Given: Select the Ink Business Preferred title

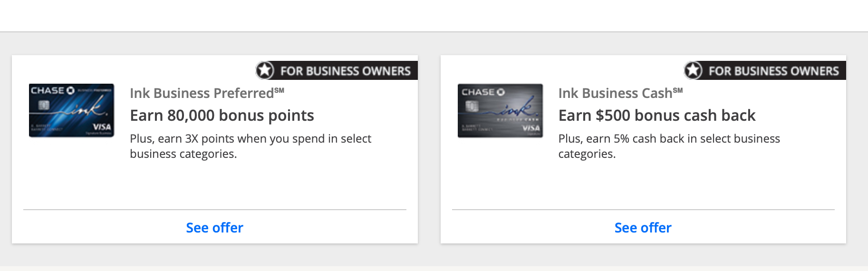Looking at the screenshot, I should pyautogui.click(x=207, y=93).
